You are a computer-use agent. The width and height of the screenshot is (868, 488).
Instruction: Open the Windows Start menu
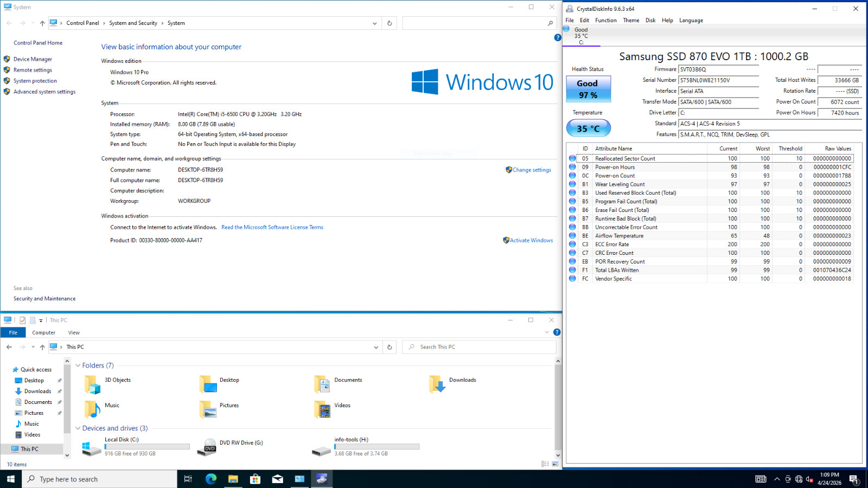pyautogui.click(x=11, y=479)
